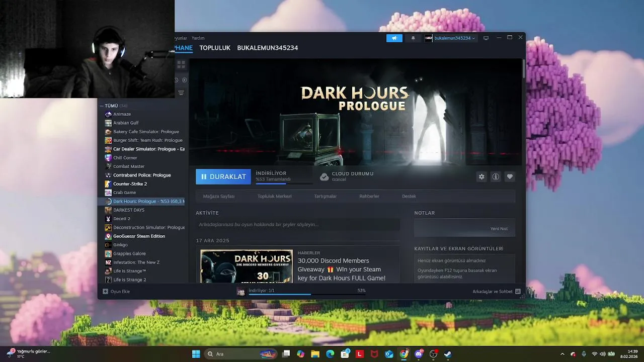Select DARKEST DAYS in the library
This screenshot has height=362, width=644.
129,210
